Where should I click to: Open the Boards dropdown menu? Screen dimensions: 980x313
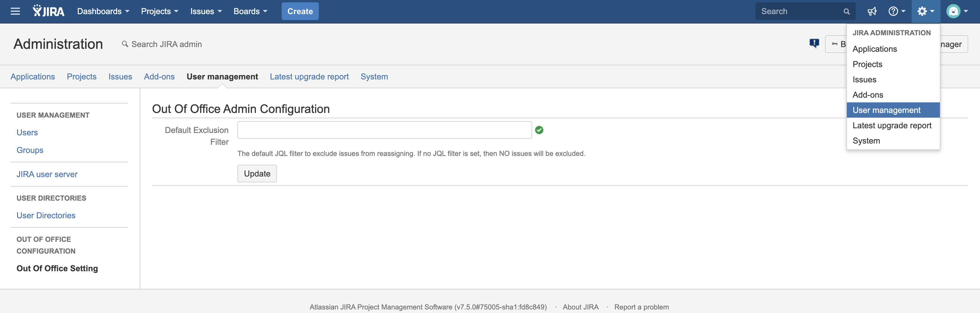(250, 11)
